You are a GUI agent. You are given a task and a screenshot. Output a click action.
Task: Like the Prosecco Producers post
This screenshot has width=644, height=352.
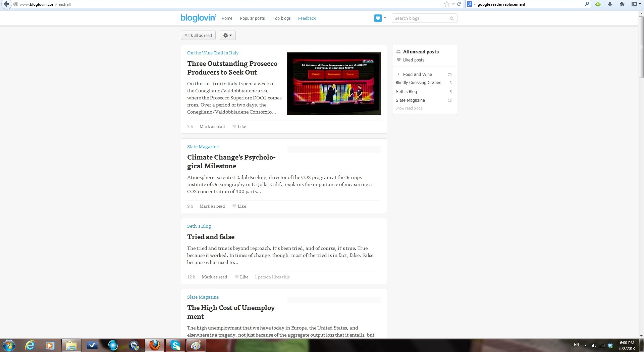click(239, 127)
